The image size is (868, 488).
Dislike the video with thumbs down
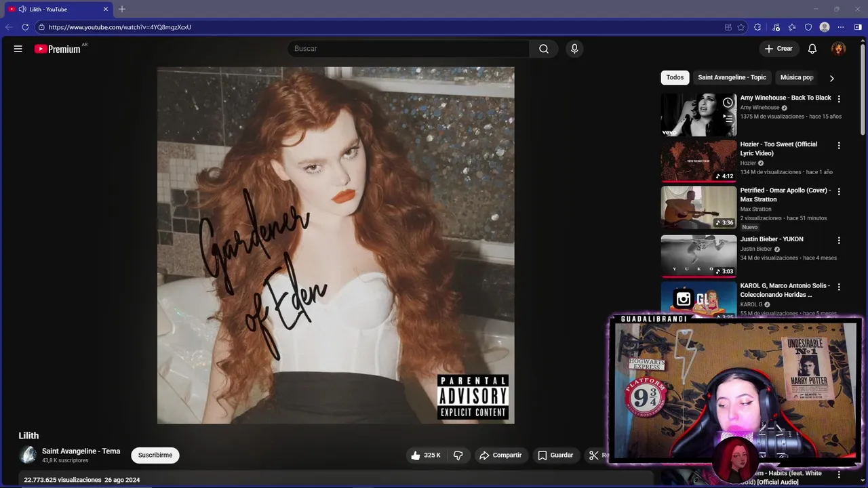[458, 455]
